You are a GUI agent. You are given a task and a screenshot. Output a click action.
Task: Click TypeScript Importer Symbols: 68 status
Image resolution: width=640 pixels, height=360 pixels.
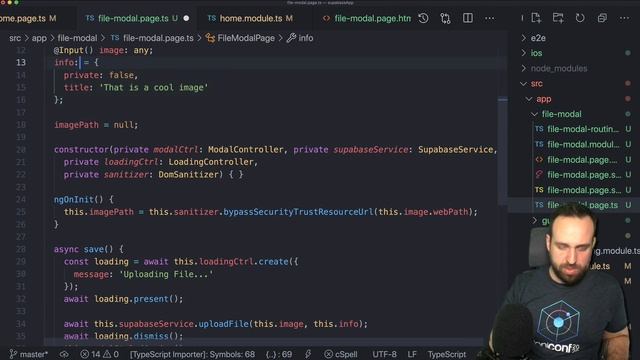click(x=192, y=354)
